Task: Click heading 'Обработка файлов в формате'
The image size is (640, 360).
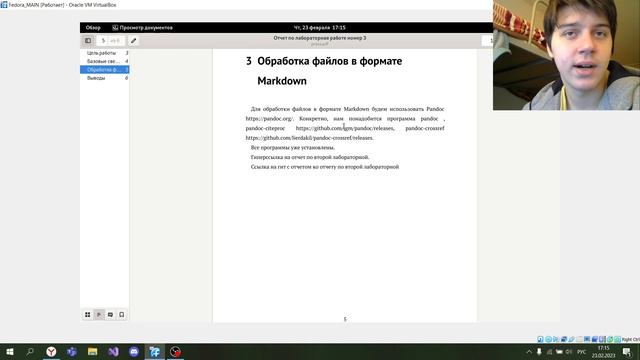Action: (329, 61)
